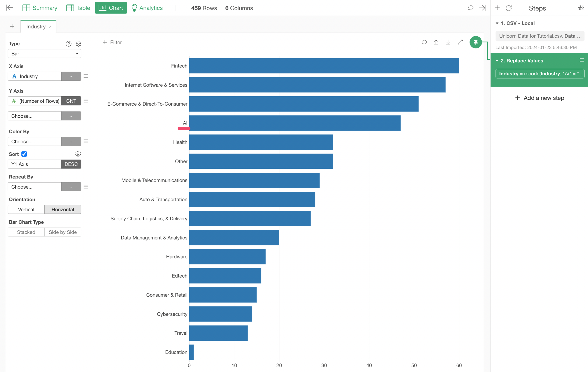Open the Sort settings gear icon
Image resolution: width=588 pixels, height=372 pixels.
pos(78,154)
